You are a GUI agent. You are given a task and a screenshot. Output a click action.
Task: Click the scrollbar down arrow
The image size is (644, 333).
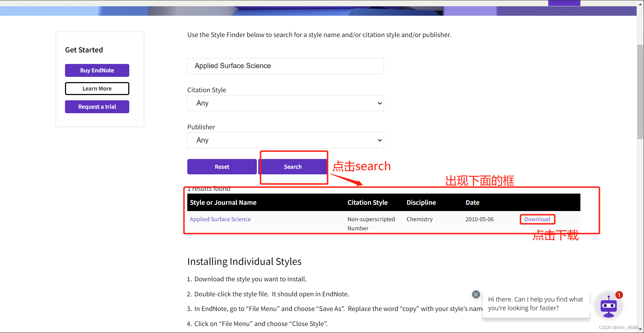click(x=640, y=329)
